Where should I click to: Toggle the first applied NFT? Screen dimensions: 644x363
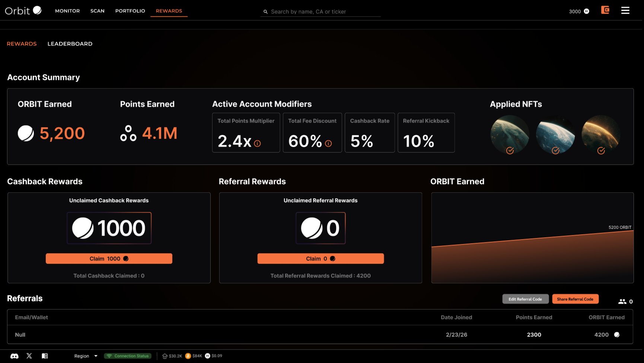(510, 134)
